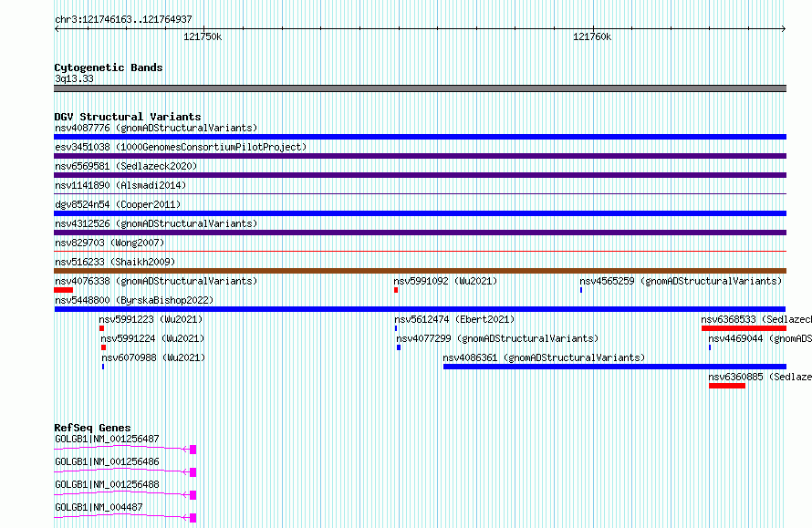The width and height of the screenshot is (812, 528).
Task: Click nsv4076338 gnomAD variant label
Action: (156, 281)
